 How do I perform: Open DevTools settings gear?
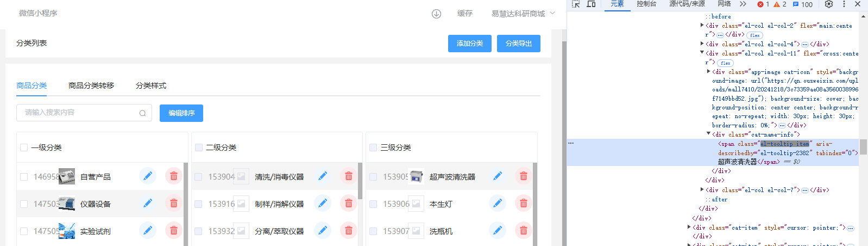pos(829,4)
